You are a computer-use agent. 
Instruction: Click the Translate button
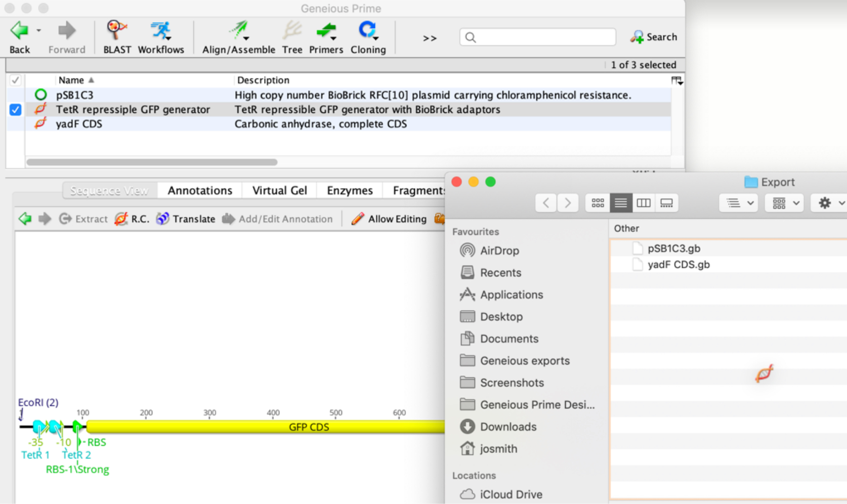[186, 219]
